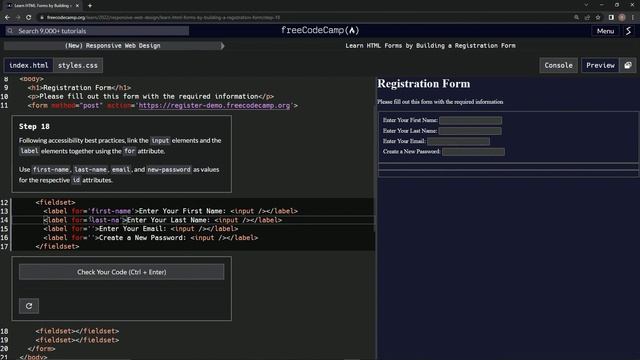Place cursor in line 15 Email label code
This screenshot has width=640, height=360.
tap(141, 229)
